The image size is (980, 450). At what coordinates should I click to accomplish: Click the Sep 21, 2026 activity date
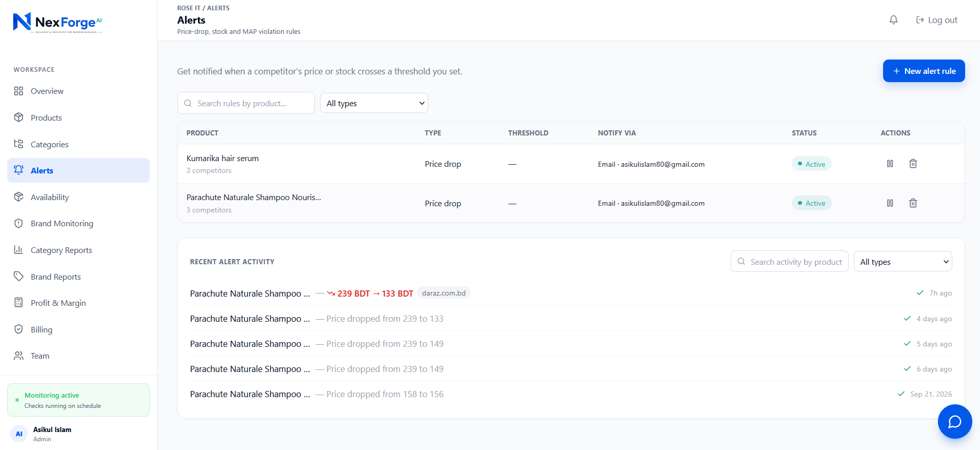(931, 394)
